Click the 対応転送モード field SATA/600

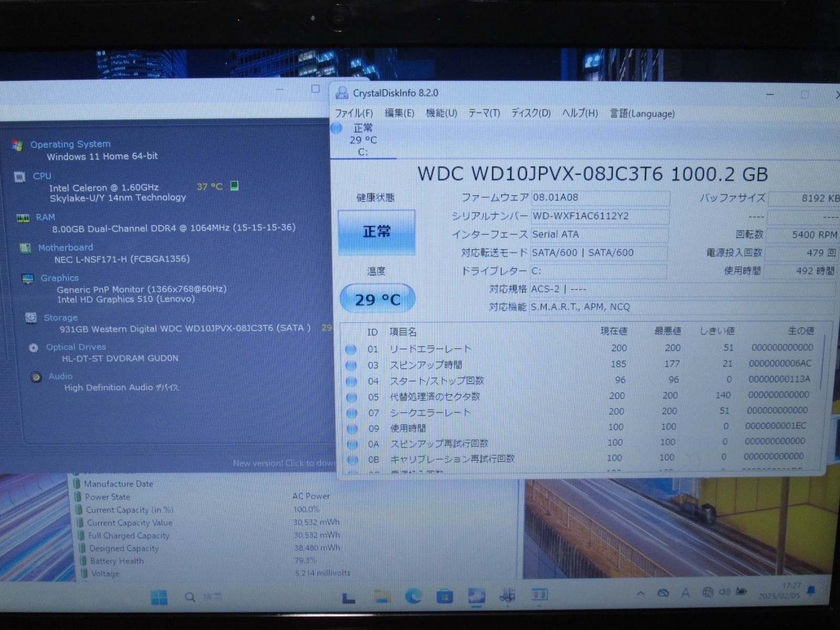pos(599,253)
